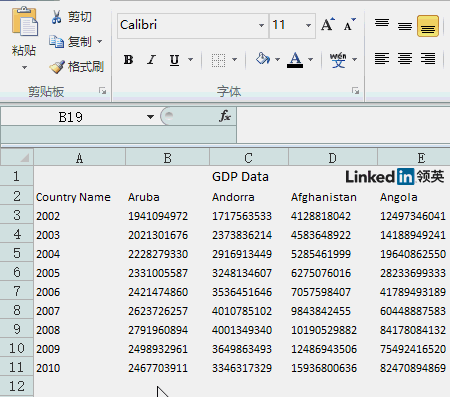Screen dimensions: 450x397
Task: Open the borders dropdown arrow
Action: (x=234, y=60)
